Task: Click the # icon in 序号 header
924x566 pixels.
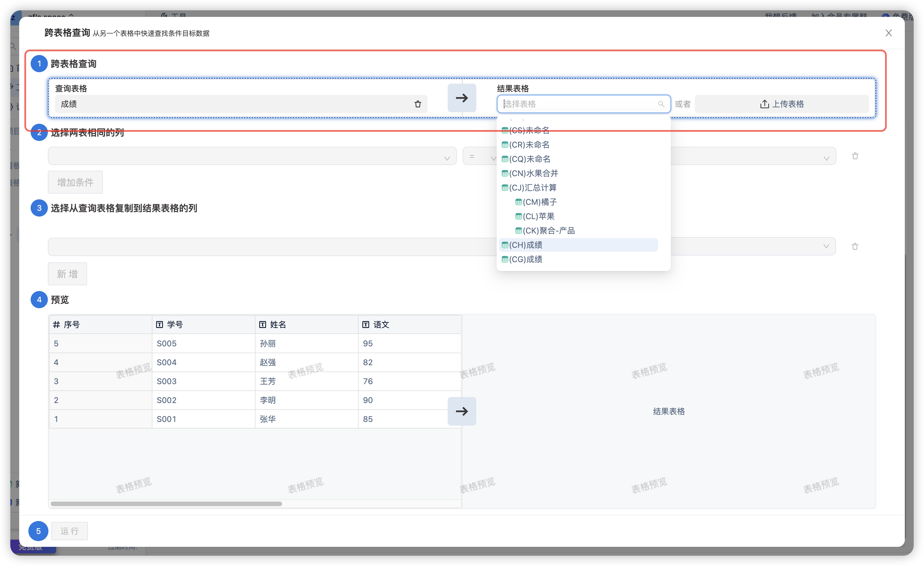Action: click(56, 325)
